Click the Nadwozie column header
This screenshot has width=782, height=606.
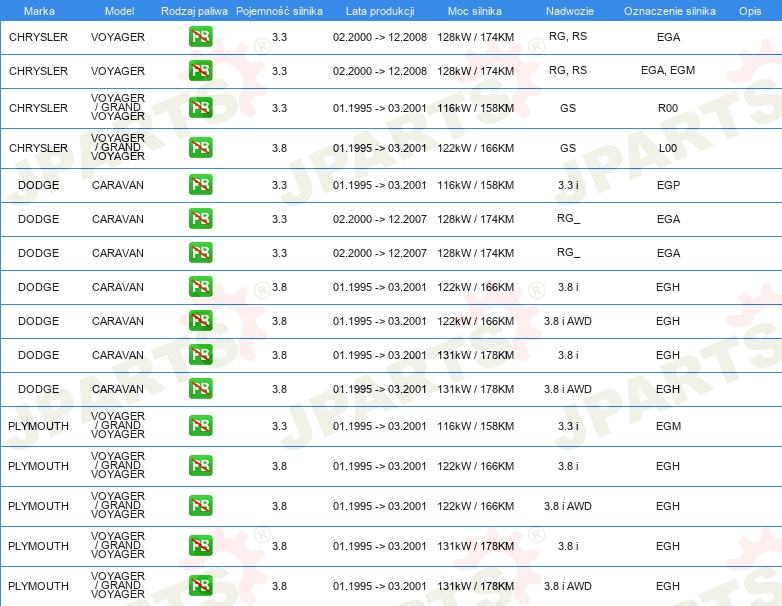tap(570, 11)
